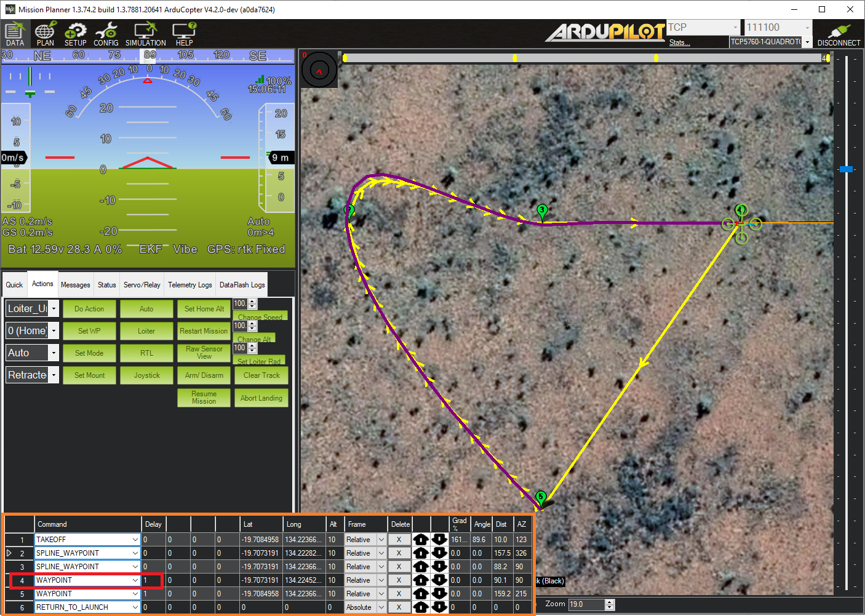Open the SETUP screen
The width and height of the screenshot is (865, 616).
coord(75,34)
